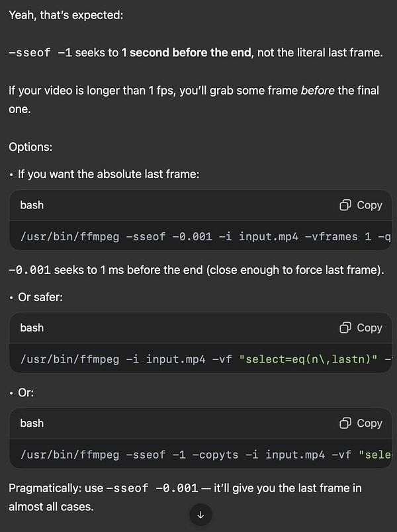The width and height of the screenshot is (397, 532).
Task: Click the /usr/bin/ffmpeg text in the last block
Action: click(63, 455)
